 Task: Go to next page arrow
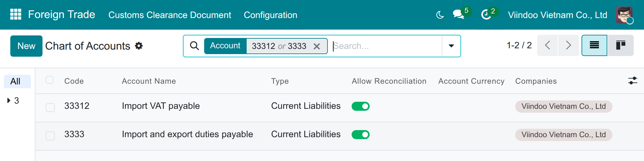click(568, 45)
